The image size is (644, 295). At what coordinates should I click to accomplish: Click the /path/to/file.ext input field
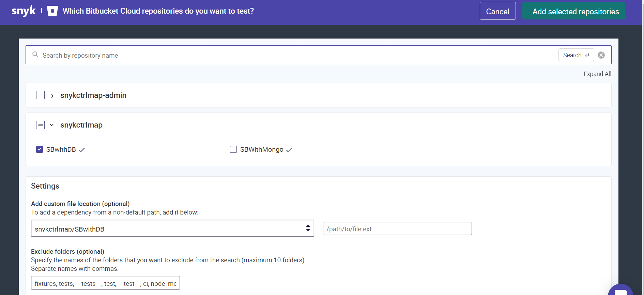point(397,228)
